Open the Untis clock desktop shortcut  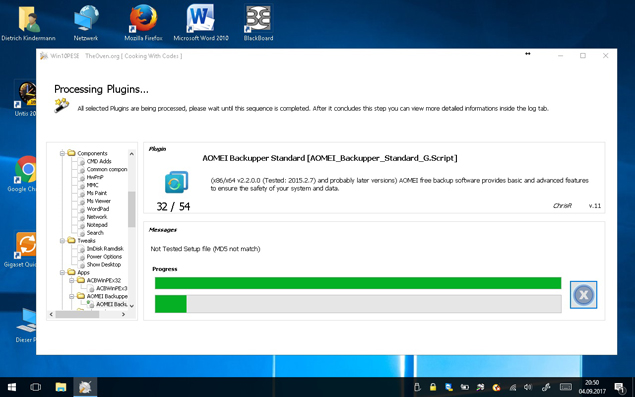click(x=25, y=98)
